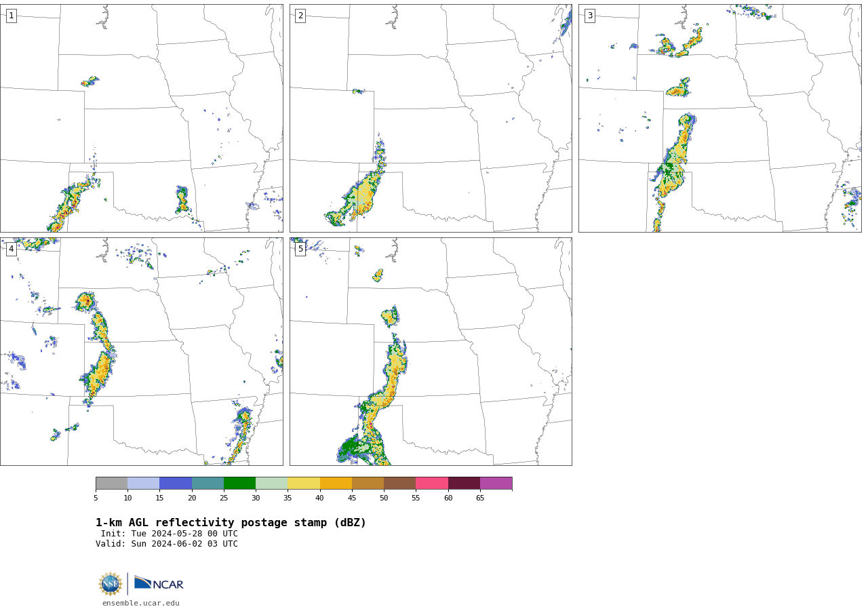Image resolution: width=868 pixels, height=611 pixels.
Task: Click the tan 45-50 dBZ swatch
Action: (x=368, y=484)
